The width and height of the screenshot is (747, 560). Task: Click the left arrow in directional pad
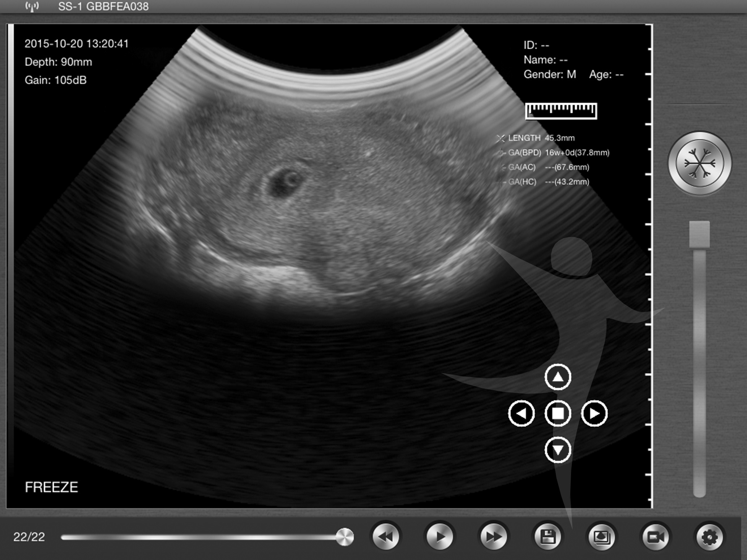coord(521,413)
